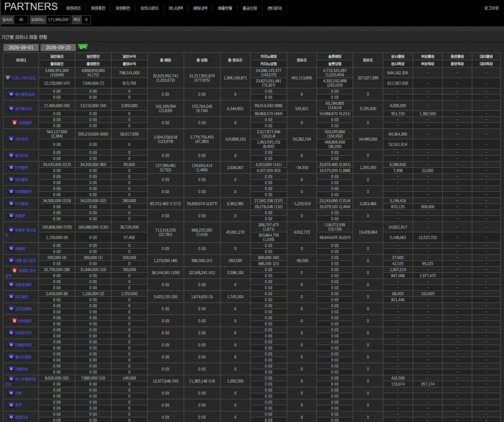Click the 부 badge beside 벳총판 정산금지
This screenshot has height=422, width=504.
click(x=11, y=230)
